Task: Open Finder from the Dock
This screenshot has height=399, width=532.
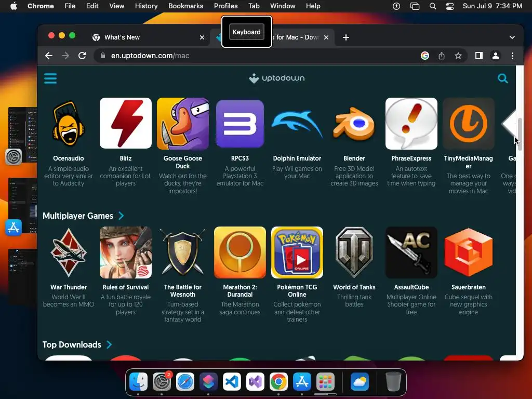Action: [138, 381]
